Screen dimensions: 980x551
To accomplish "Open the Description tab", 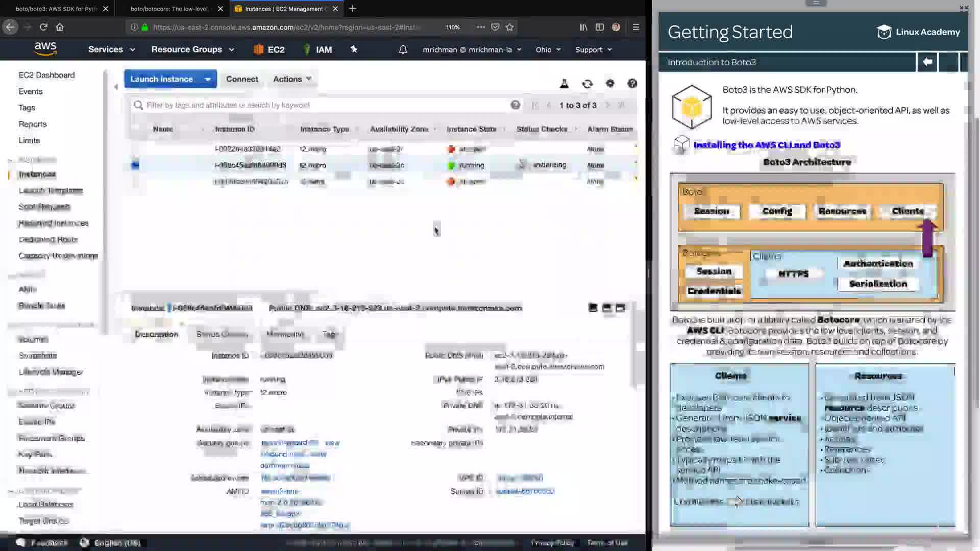I will [156, 334].
